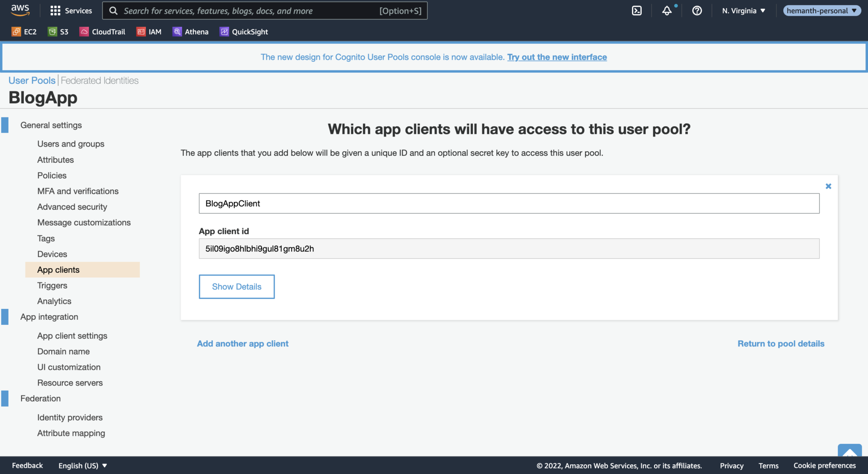The width and height of the screenshot is (868, 474).
Task: Open Analytics in sidebar
Action: tap(54, 301)
